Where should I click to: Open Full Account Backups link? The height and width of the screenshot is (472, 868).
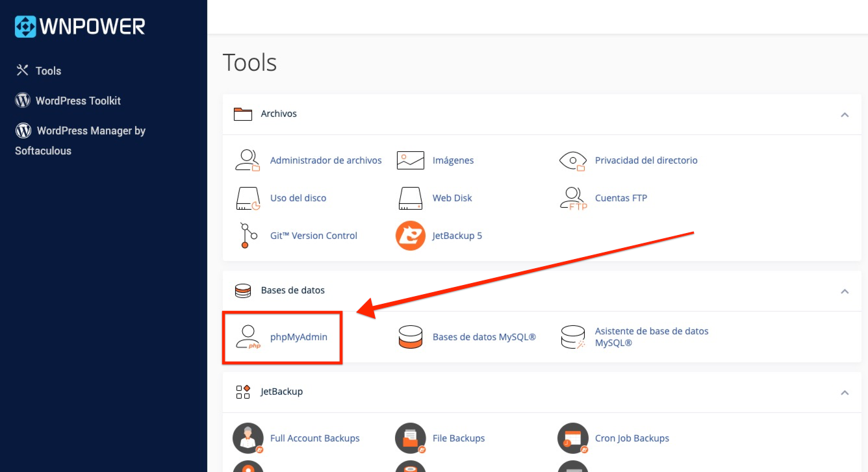[x=315, y=438]
